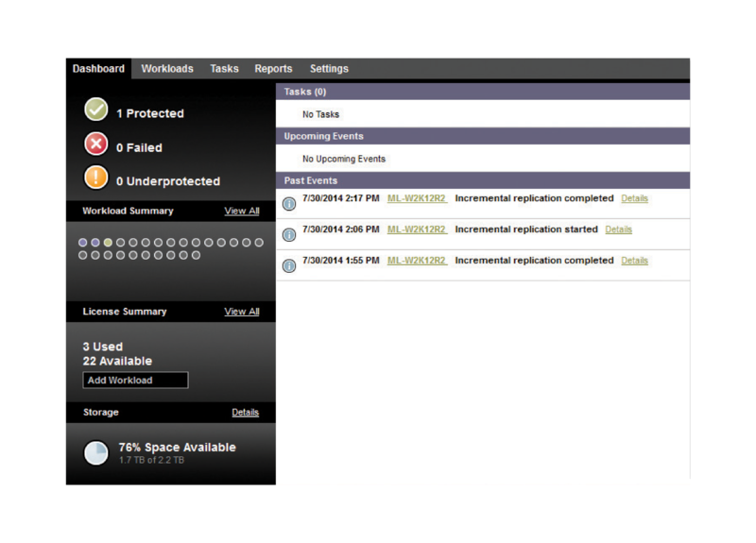Click info icon for 1:55 PM event

tap(289, 265)
